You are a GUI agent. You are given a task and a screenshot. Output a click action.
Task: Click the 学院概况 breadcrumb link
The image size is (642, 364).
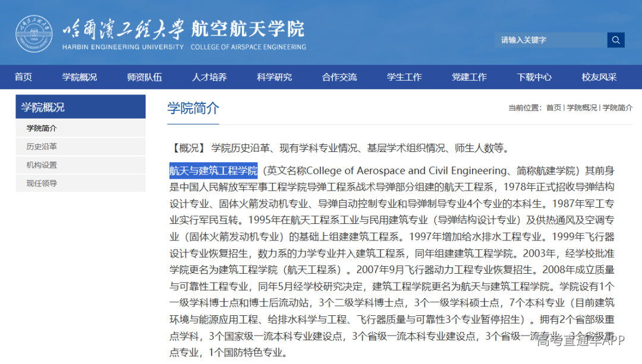point(582,107)
